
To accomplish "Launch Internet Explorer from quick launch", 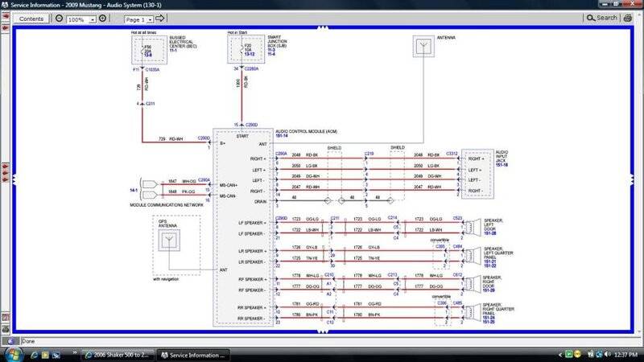I will (33, 354).
